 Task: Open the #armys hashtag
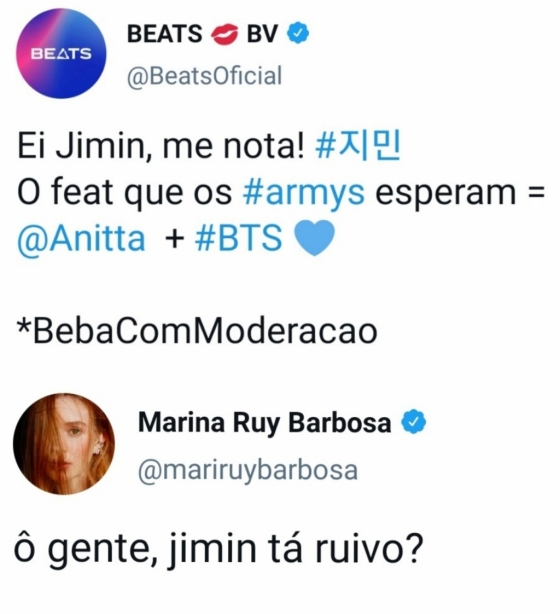point(304,193)
